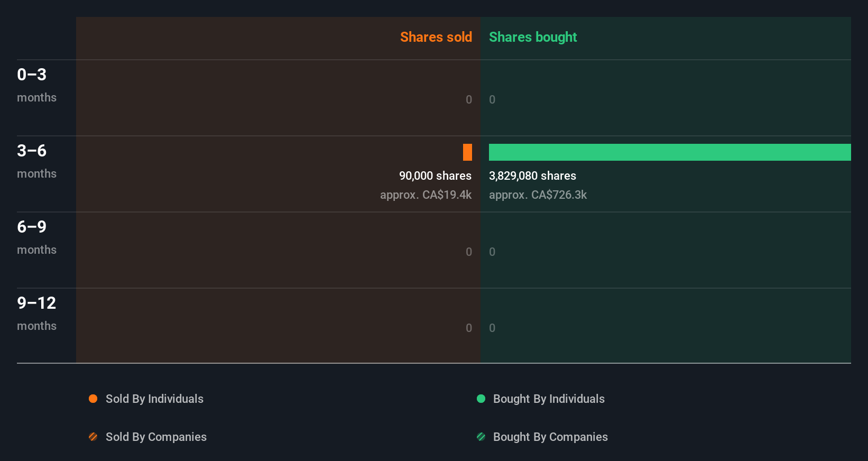Toggle the Sold By Individuals legend label

(154, 399)
